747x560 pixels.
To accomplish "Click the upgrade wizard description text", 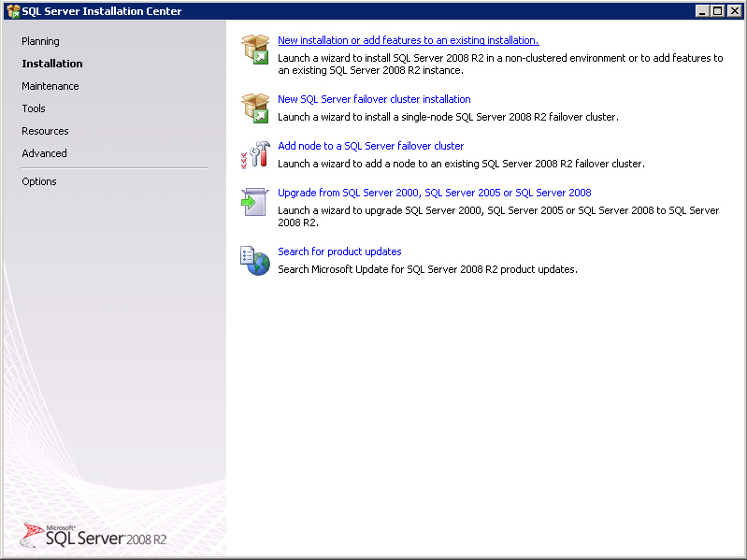I will tap(498, 217).
